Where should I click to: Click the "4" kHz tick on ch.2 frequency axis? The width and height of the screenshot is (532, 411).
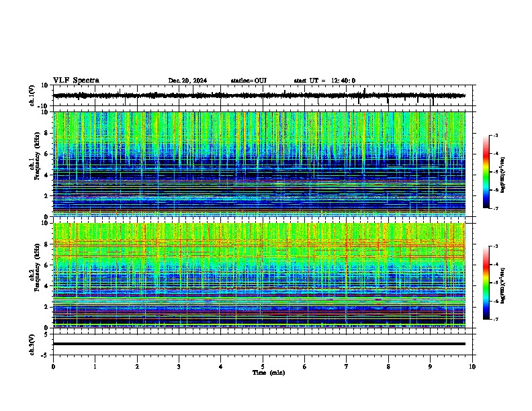pyautogui.click(x=46, y=286)
